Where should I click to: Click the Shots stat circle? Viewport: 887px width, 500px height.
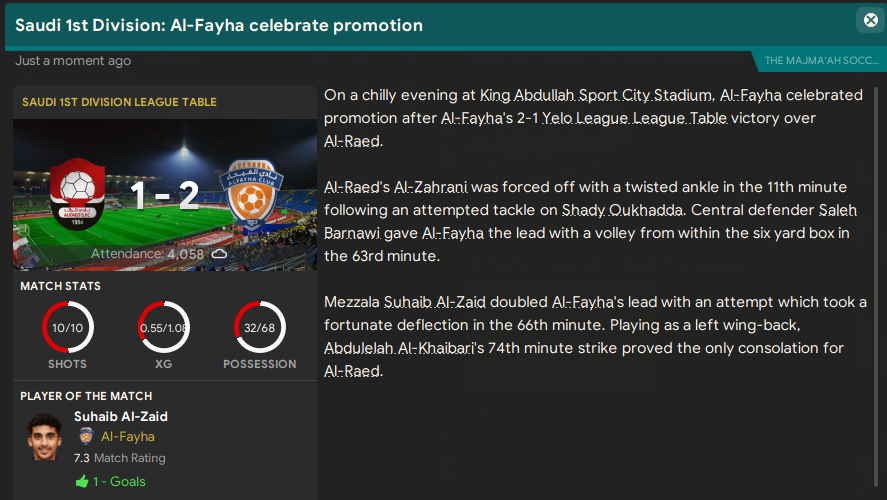pos(68,328)
